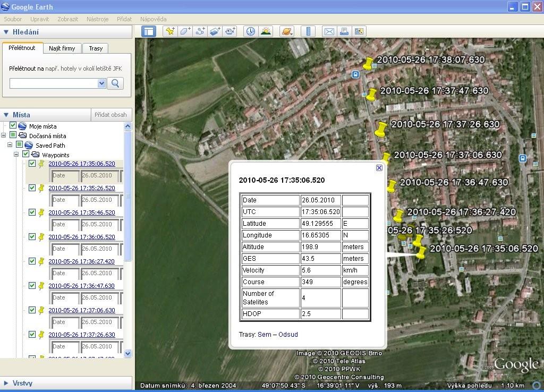544x392 pixels.
Task: Collapse the Místa panel
Action: coord(6,115)
